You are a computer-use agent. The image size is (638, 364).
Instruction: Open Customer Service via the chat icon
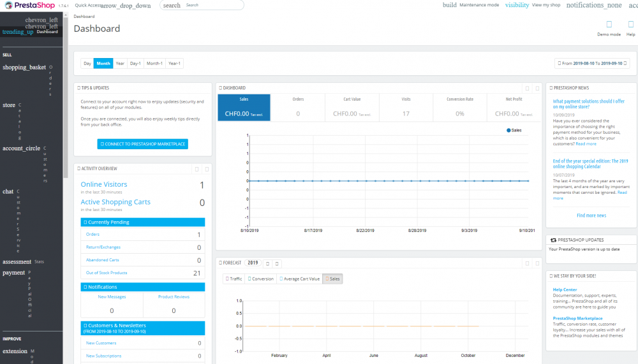point(8,192)
